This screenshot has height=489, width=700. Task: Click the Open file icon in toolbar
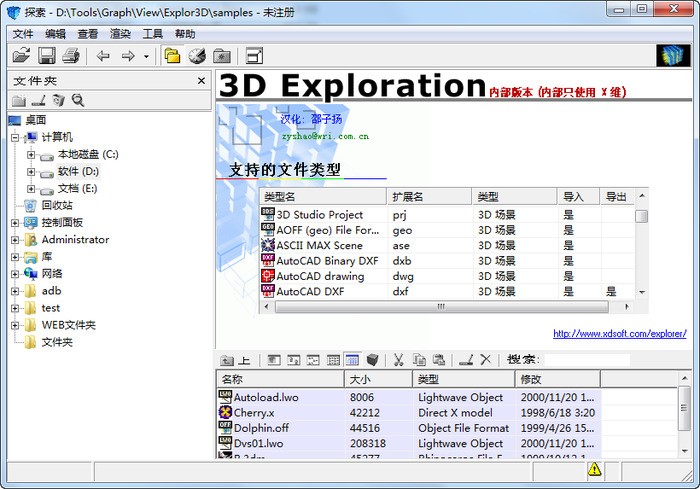[x=21, y=56]
